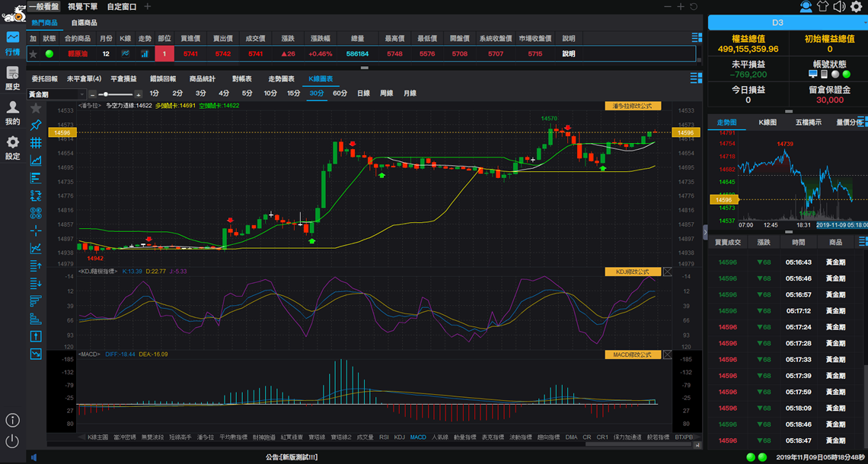Click the power icon at bottom left
The image size is (868, 464).
pyautogui.click(x=12, y=441)
